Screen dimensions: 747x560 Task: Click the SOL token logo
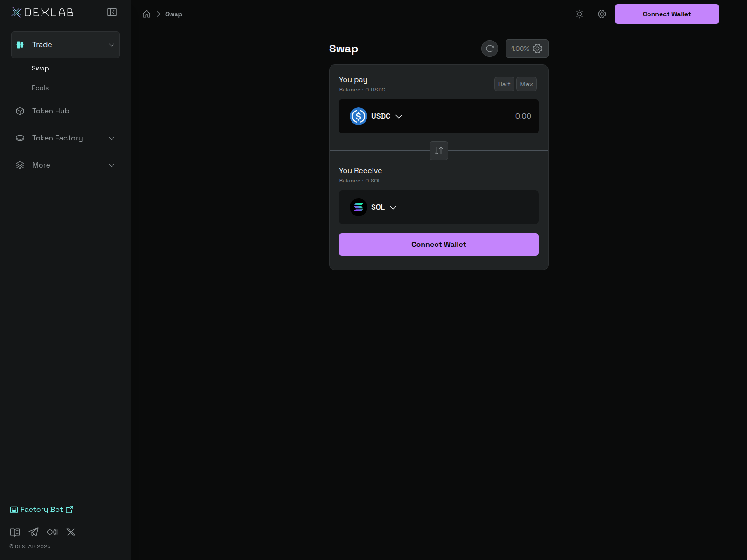click(359, 207)
